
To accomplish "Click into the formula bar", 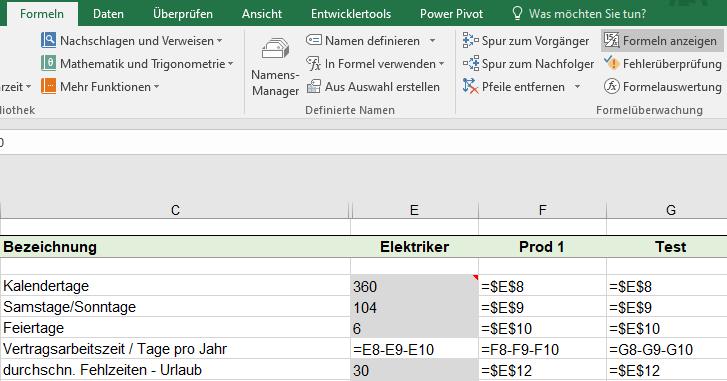I will [364, 142].
